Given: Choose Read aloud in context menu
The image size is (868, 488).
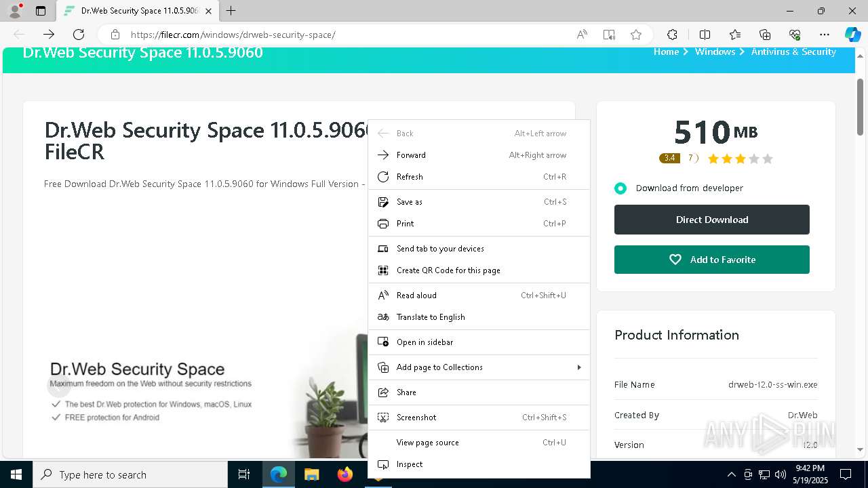Looking at the screenshot, I should coord(479,296).
